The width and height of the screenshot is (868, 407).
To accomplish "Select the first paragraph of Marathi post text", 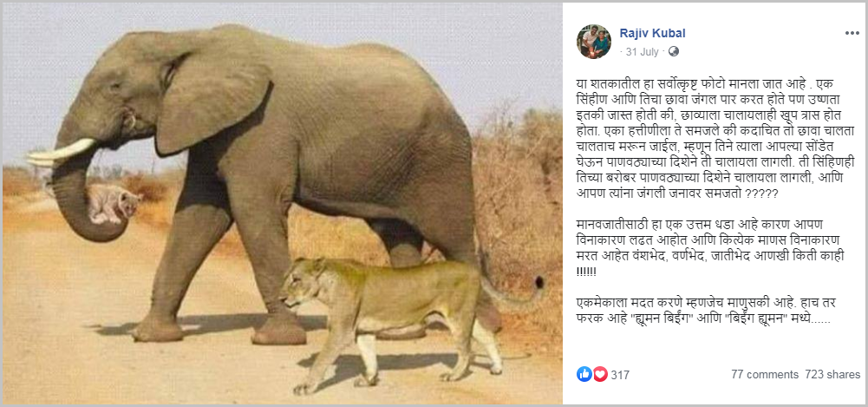I will (x=715, y=139).
